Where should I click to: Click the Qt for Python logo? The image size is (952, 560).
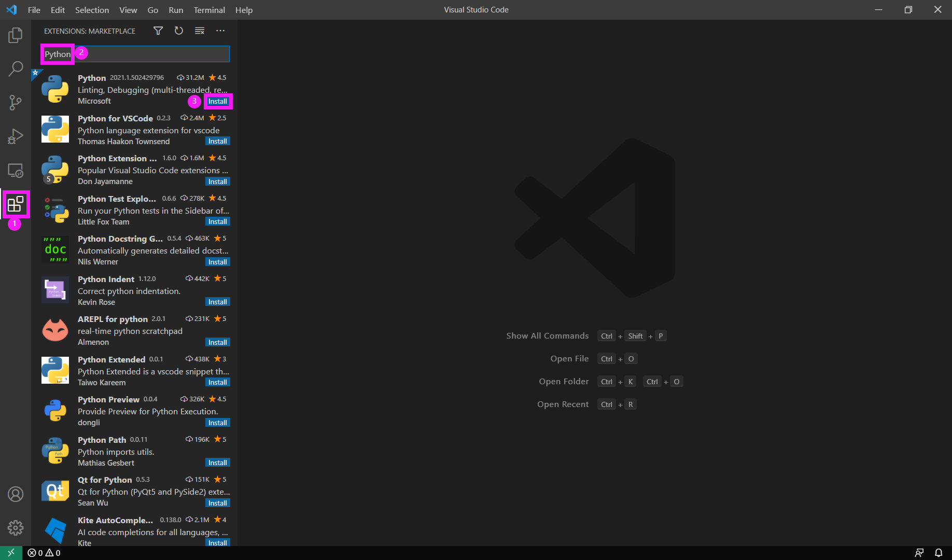[55, 491]
